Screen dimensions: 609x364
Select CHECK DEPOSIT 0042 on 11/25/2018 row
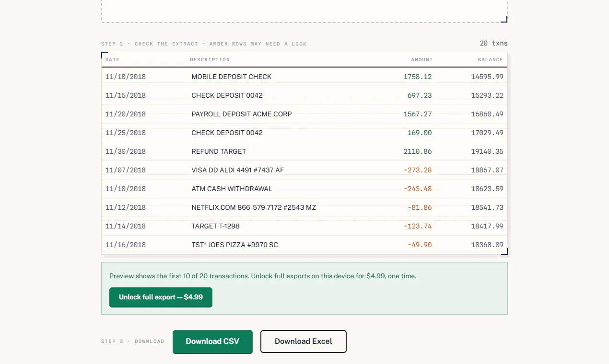227,133
